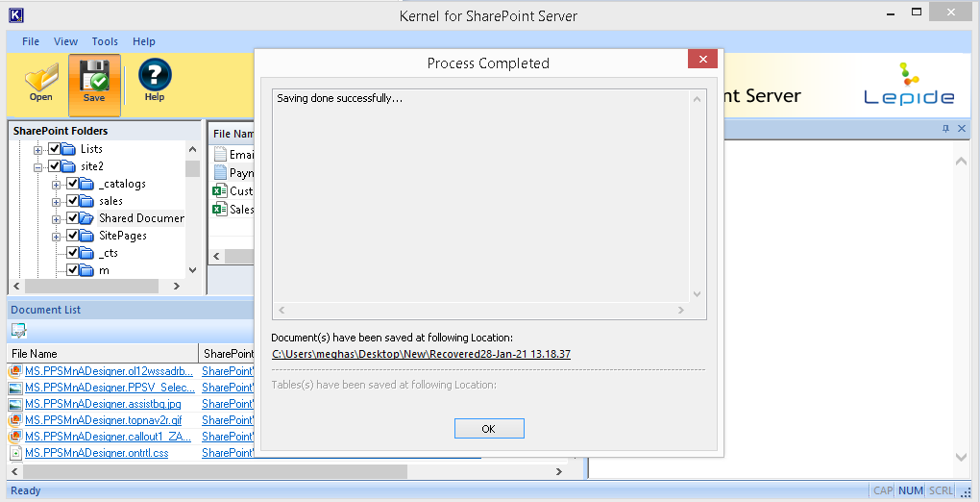Click the preview panel scroll-down arrow
This screenshot has width=980, height=502.
(x=961, y=457)
